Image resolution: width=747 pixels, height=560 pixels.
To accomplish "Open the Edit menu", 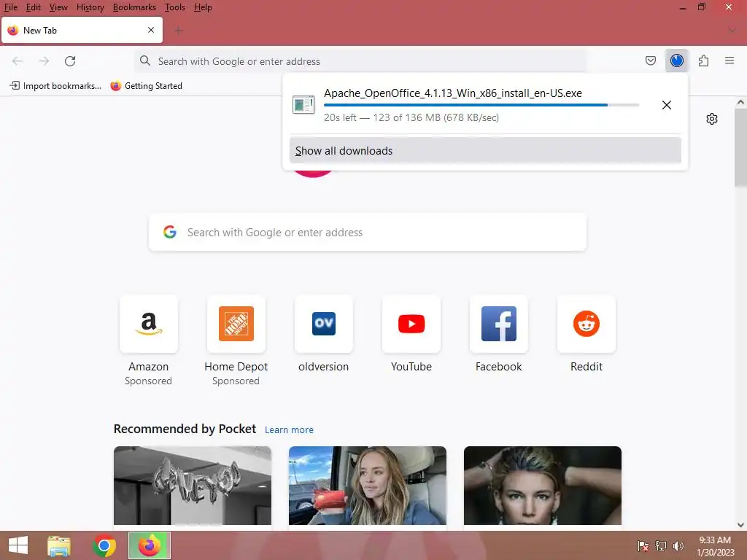I will (x=33, y=7).
